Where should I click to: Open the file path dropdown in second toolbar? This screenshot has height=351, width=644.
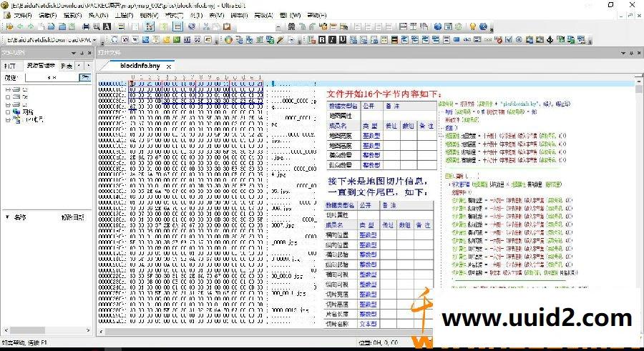[95, 40]
